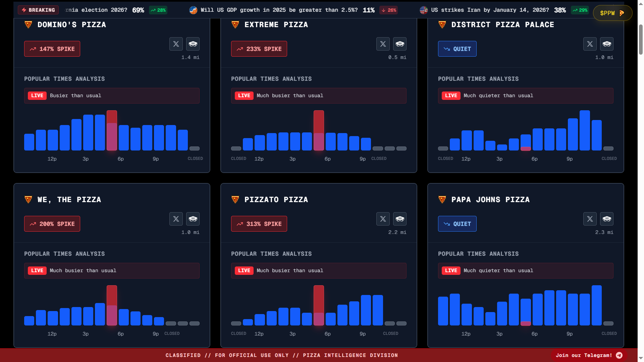Open Domino's Pizza X social icon
Image resolution: width=644 pixels, height=362 pixels.
click(x=176, y=44)
